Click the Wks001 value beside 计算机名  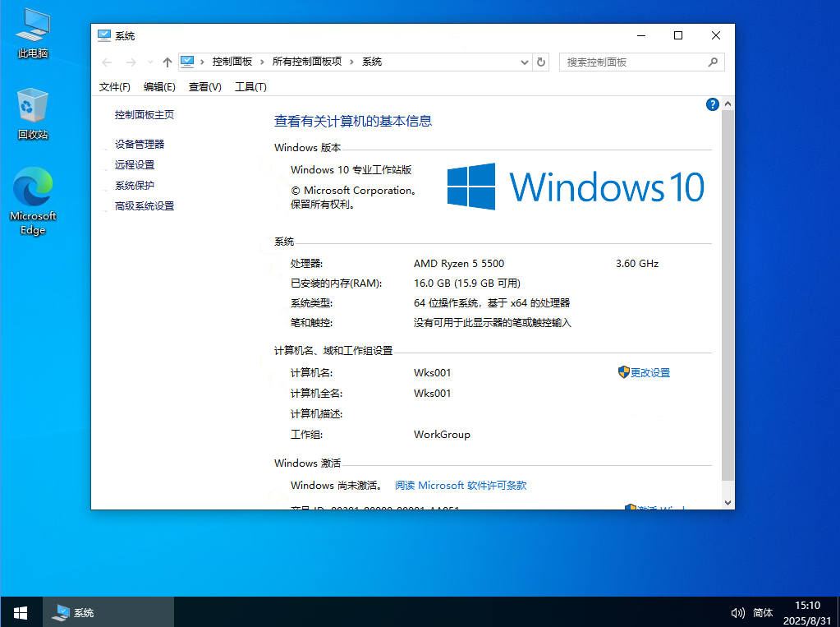[x=433, y=373]
